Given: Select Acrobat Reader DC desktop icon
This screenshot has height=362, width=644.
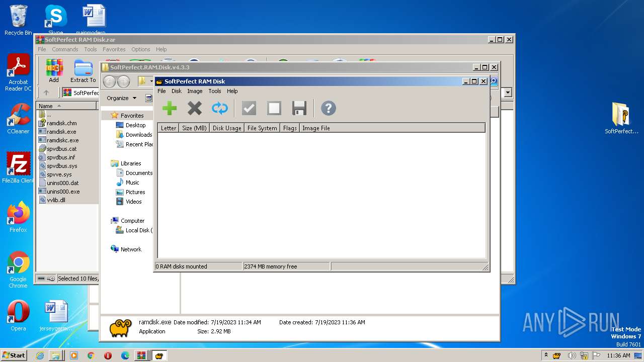Looking at the screenshot, I should pyautogui.click(x=18, y=73).
